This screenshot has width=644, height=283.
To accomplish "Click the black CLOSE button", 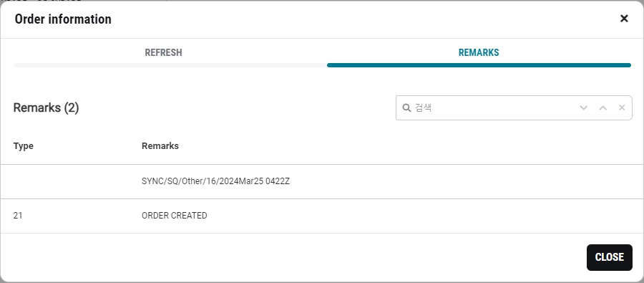I will click(610, 257).
